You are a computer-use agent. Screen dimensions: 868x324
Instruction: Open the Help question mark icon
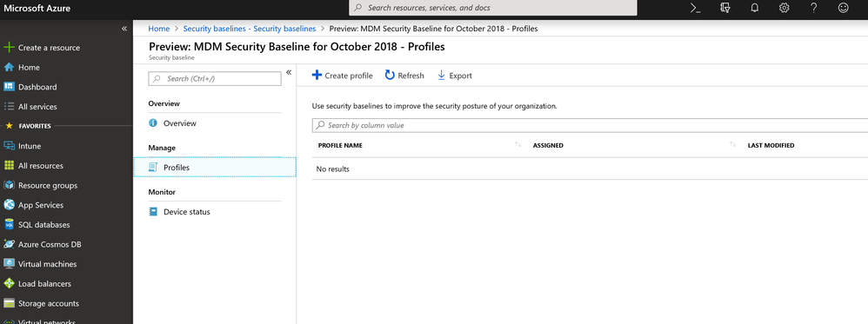point(813,8)
